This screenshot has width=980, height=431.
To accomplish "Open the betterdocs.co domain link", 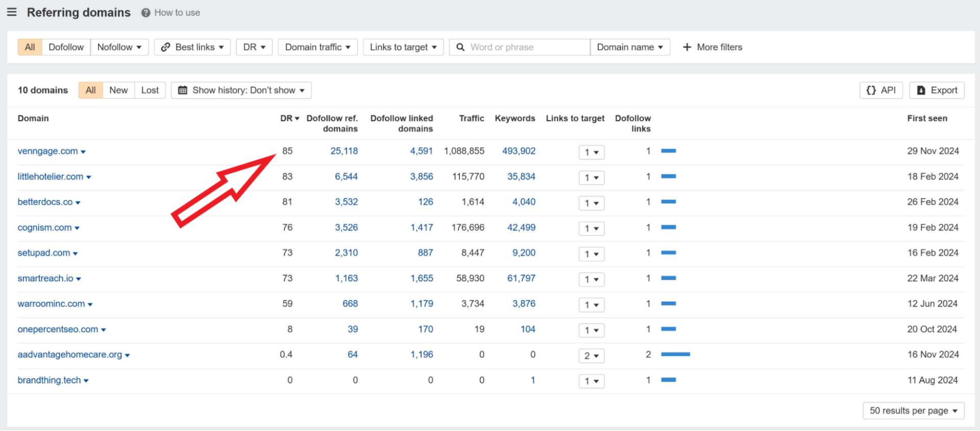I will coord(45,202).
